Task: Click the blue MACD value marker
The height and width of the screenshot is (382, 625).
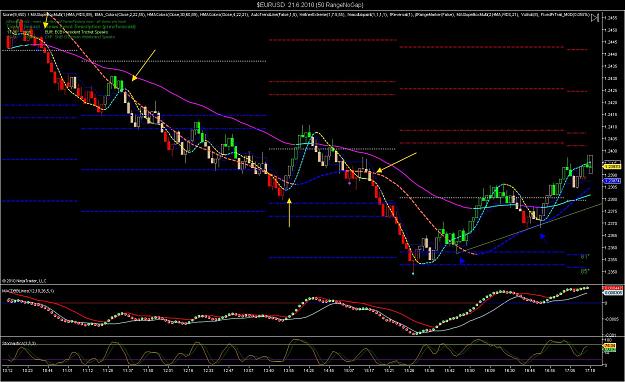Action: click(613, 293)
